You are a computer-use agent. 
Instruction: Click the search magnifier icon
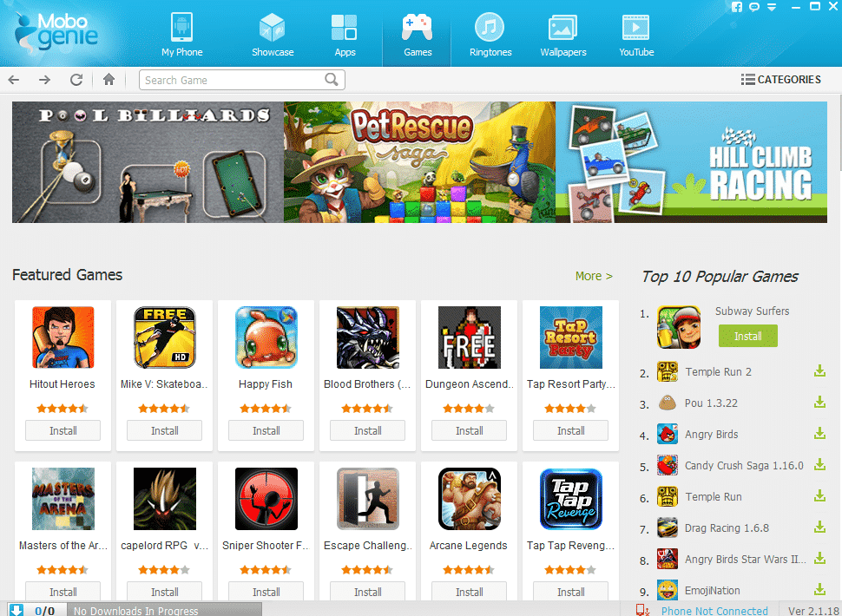pos(332,80)
